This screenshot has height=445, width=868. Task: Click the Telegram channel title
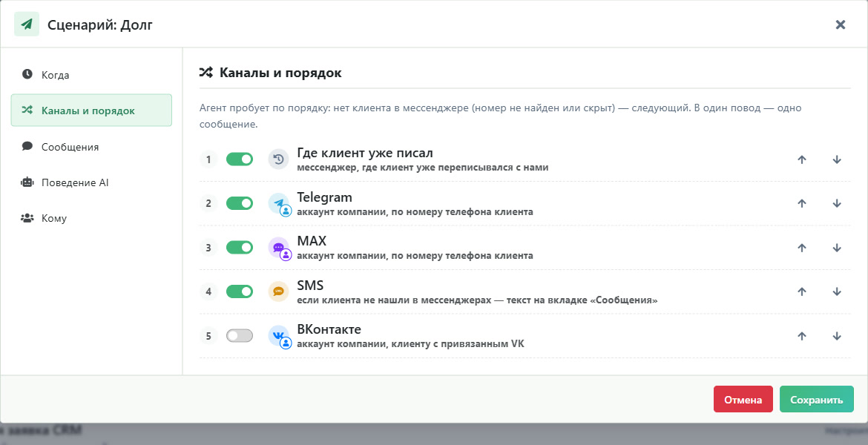pos(324,197)
